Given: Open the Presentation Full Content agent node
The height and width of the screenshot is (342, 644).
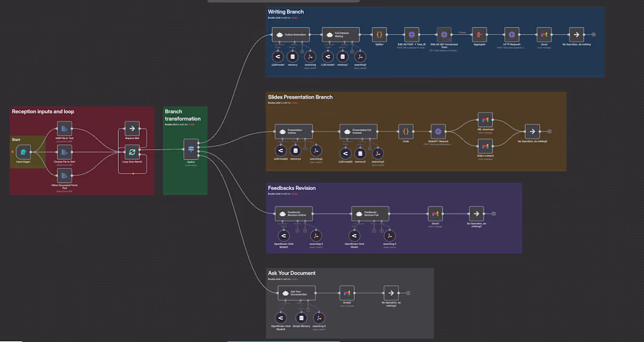Looking at the screenshot, I should (358, 132).
